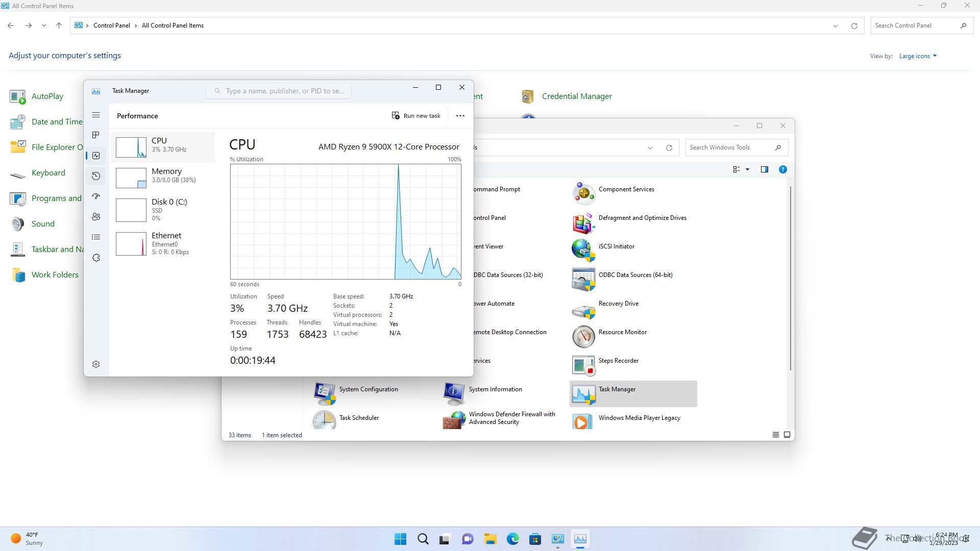Viewport: 980px width, 551px height.
Task: Go up one level in Control Panel
Action: point(59,26)
